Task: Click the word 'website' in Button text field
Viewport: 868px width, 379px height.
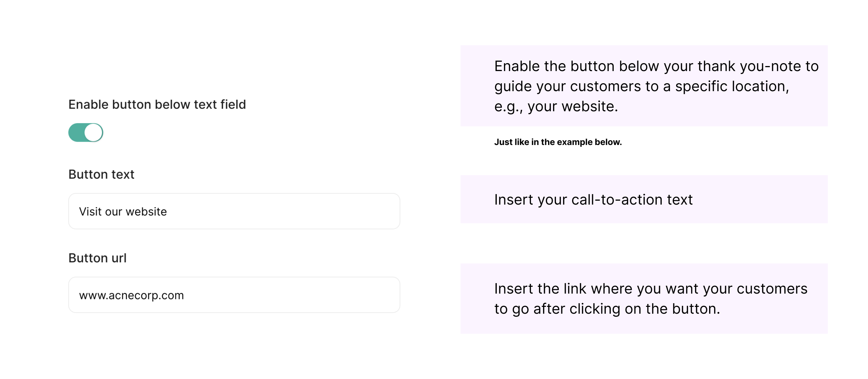Action: (146, 212)
